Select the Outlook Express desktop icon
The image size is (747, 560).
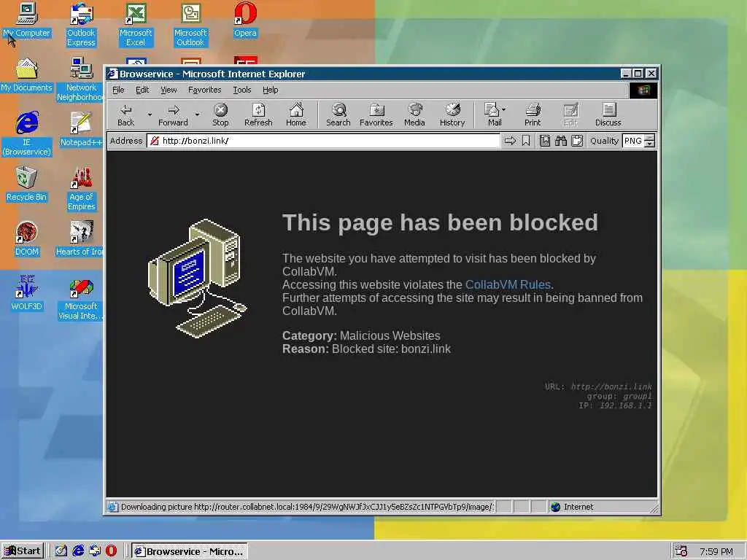click(x=81, y=25)
